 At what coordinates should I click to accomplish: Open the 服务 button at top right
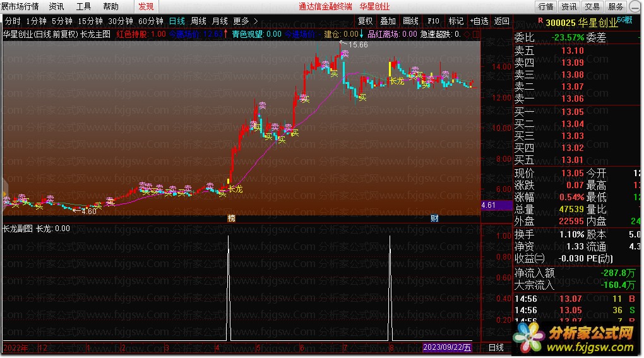pos(616,6)
